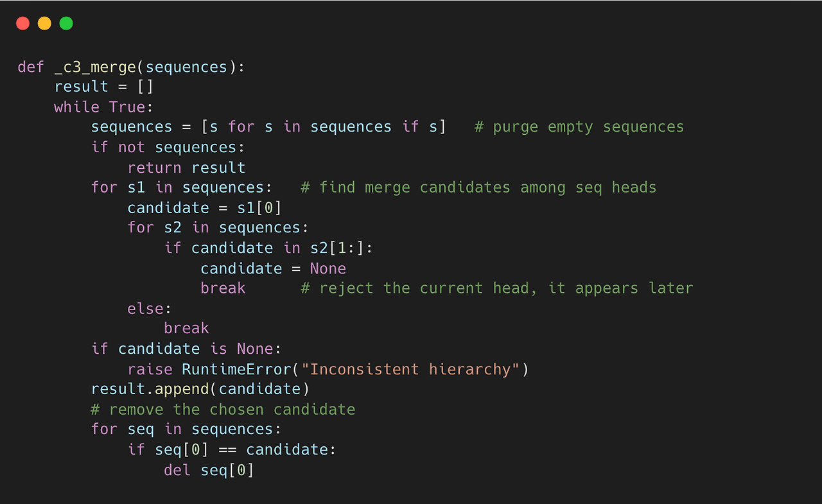Image resolution: width=822 pixels, height=504 pixels.
Task: Click 'if candidate in s2[1:]:' condition
Action: tap(268, 248)
